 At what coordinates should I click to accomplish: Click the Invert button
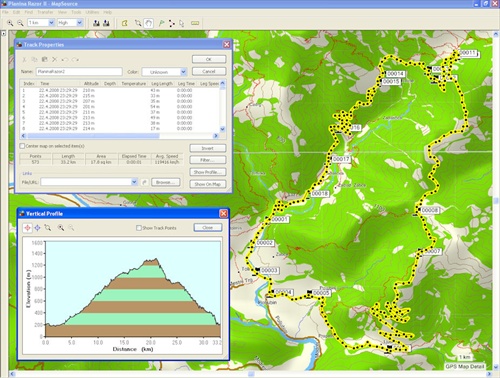208,148
